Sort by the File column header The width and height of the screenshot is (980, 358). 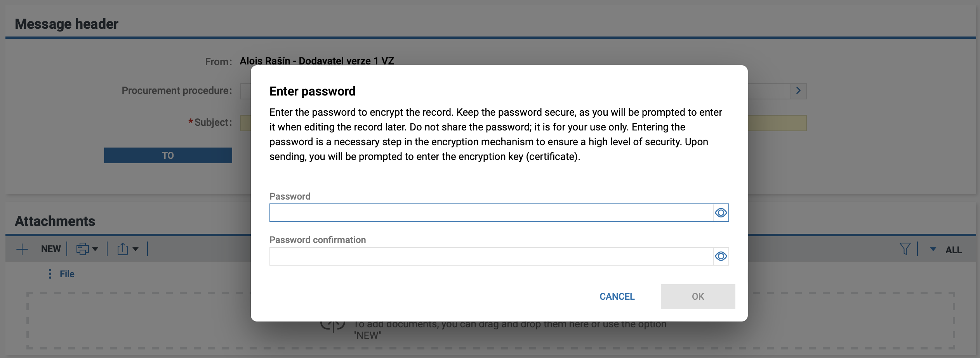coord(67,274)
